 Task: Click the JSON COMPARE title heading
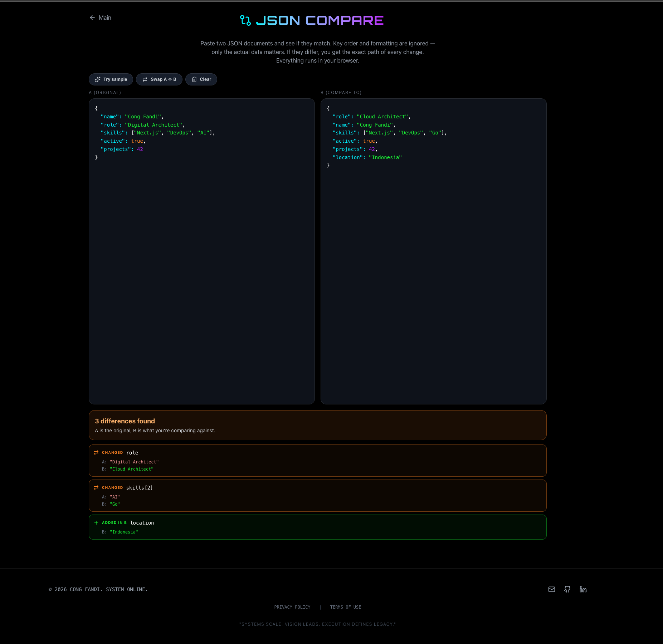tap(320, 20)
